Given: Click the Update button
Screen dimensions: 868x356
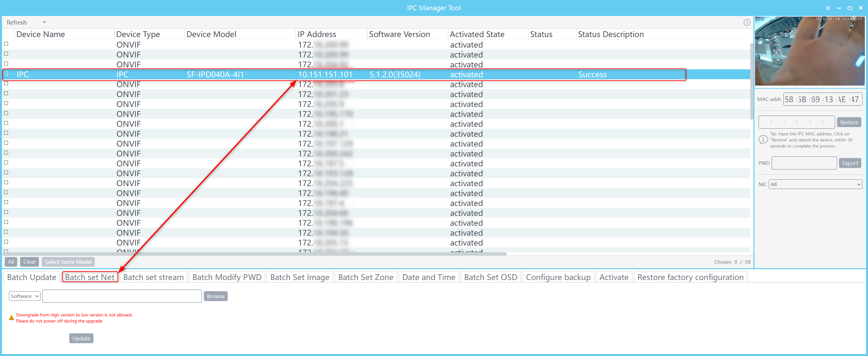Looking at the screenshot, I should tap(81, 338).
